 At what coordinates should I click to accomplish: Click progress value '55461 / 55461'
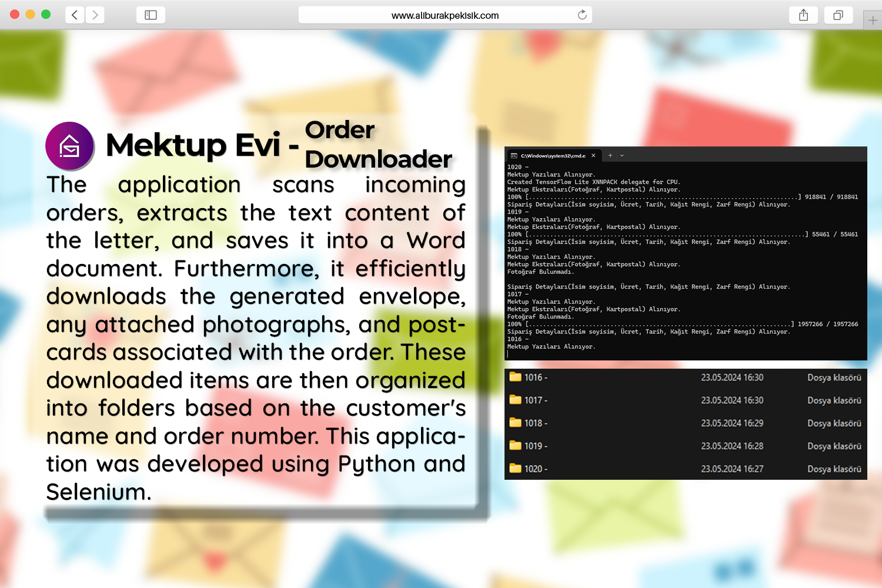click(x=835, y=235)
